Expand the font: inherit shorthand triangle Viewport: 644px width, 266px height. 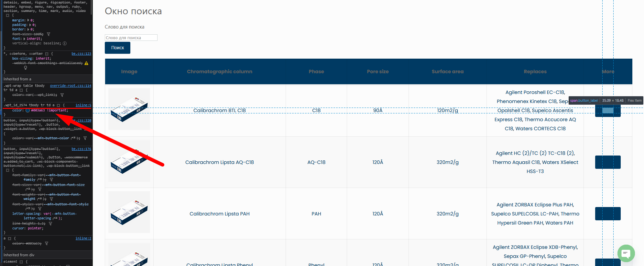[x=25, y=39]
